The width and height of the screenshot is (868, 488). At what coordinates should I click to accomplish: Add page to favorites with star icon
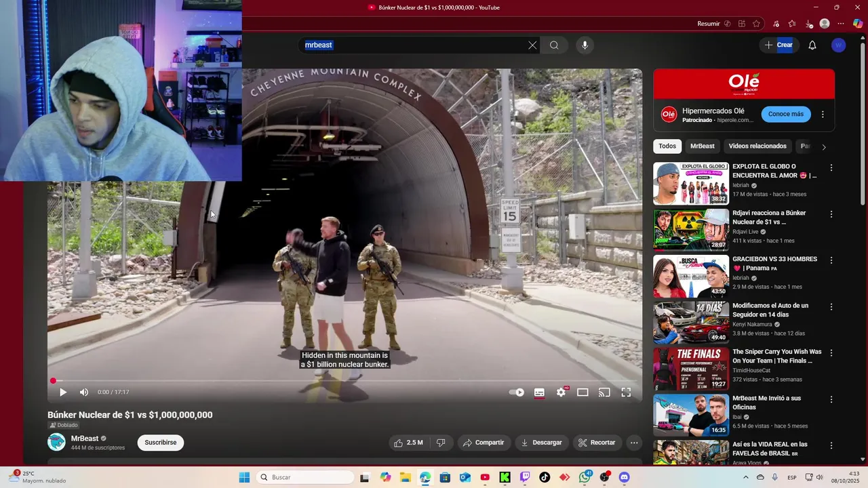pos(757,24)
